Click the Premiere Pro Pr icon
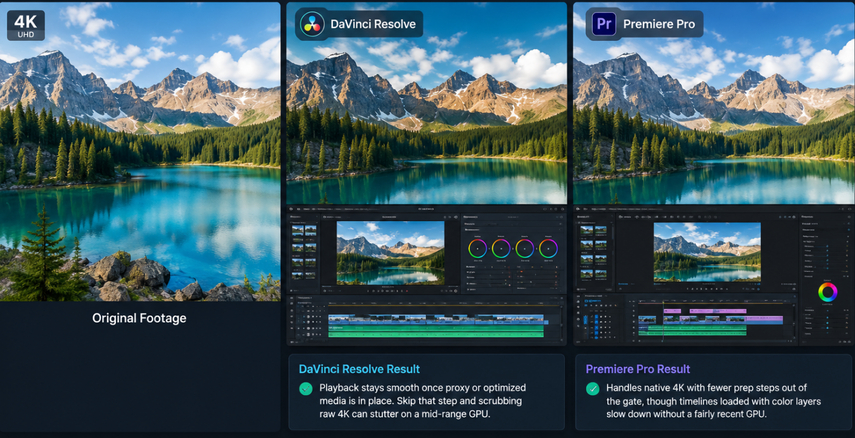Viewport: 855px width, 438px height. (x=604, y=24)
